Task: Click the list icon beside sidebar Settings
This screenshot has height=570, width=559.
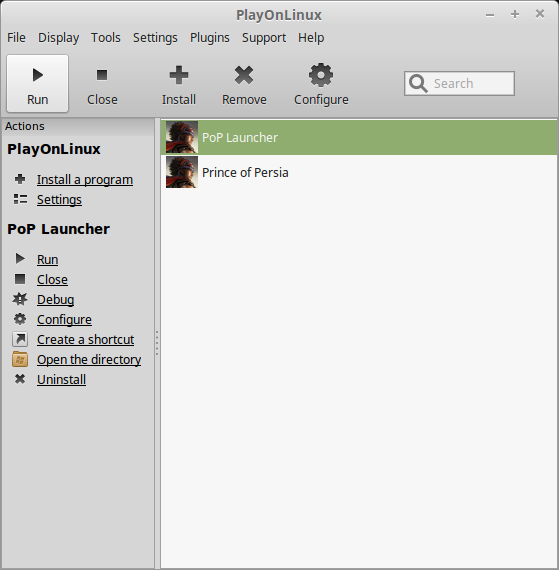Action: [20, 199]
